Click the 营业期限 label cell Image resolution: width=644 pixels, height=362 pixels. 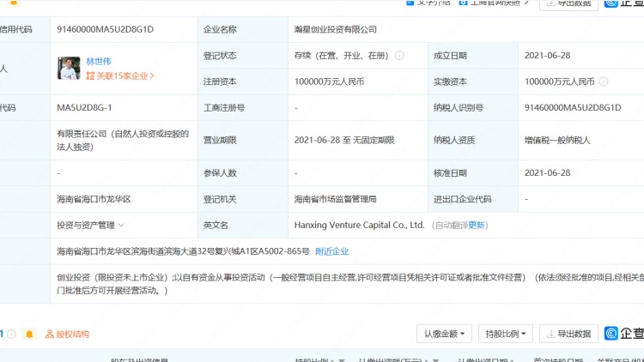pos(243,141)
